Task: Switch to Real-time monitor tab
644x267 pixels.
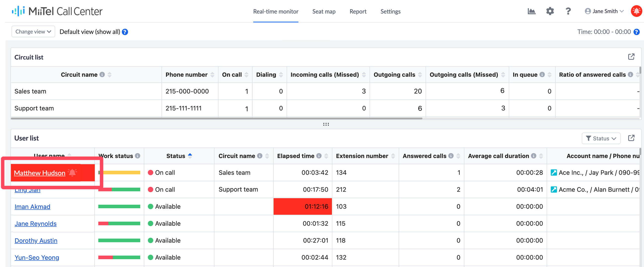Action: [276, 11]
